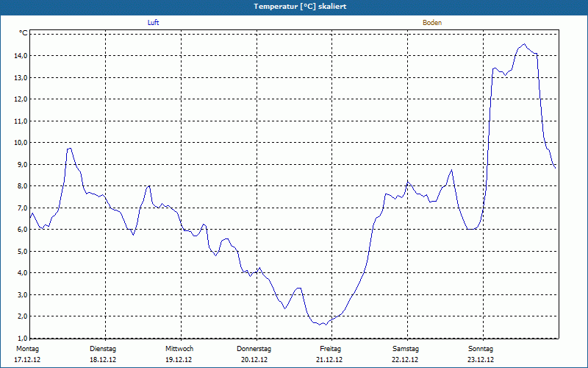Click the 'Samstag' day label

[406, 349]
